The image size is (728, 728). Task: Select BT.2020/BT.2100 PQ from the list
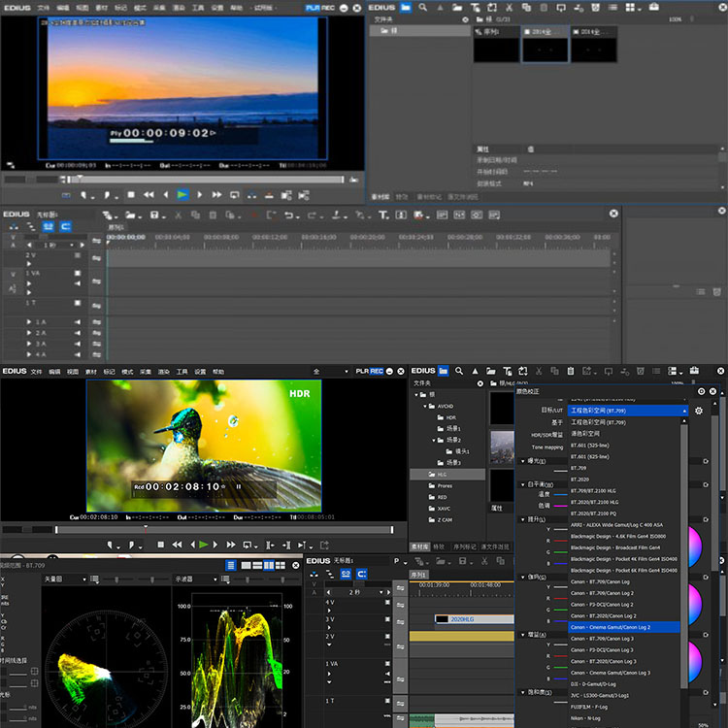click(594, 513)
